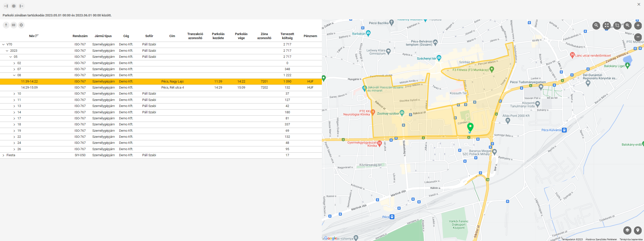The image size is (644, 241).
Task: Click the map layers icon
Action: [627, 230]
